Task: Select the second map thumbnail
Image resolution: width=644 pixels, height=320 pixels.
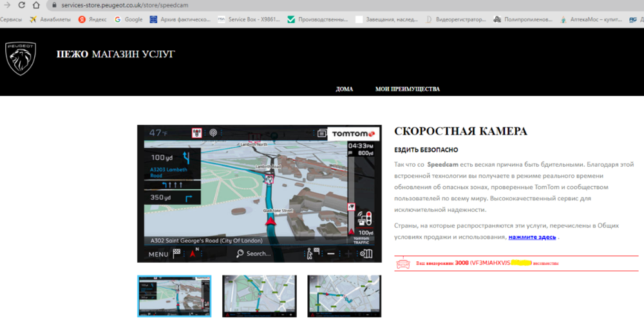Action: pos(259,296)
